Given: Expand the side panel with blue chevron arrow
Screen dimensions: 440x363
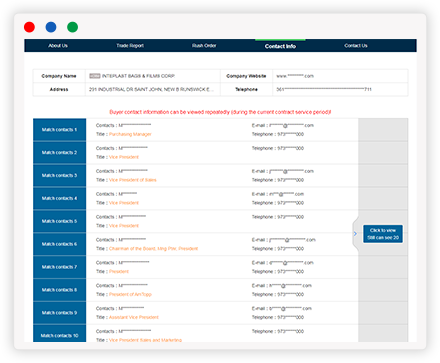Looking at the screenshot, I should (x=355, y=234).
